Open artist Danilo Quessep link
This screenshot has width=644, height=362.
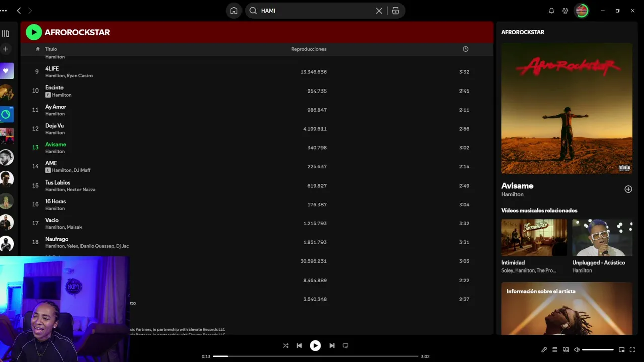(x=98, y=246)
